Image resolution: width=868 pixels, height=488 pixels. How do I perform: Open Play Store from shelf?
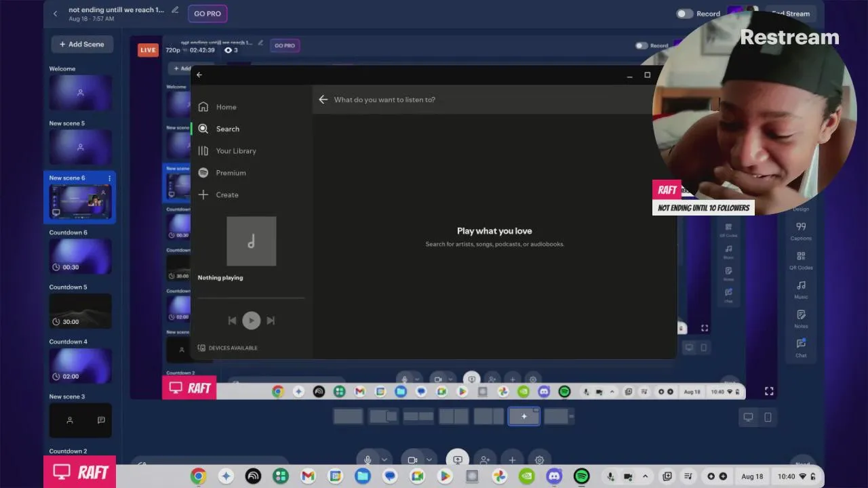[444, 476]
